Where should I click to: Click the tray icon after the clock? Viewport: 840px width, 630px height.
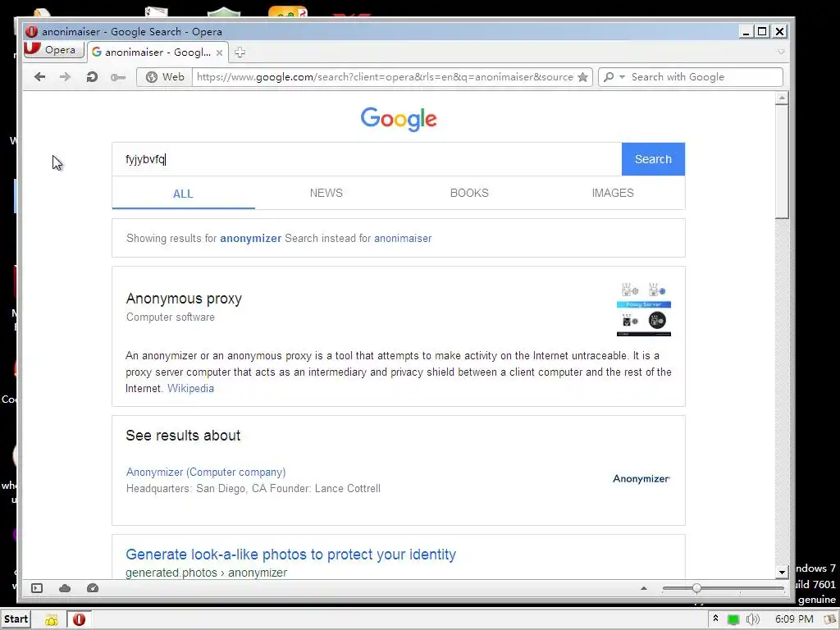830,620
